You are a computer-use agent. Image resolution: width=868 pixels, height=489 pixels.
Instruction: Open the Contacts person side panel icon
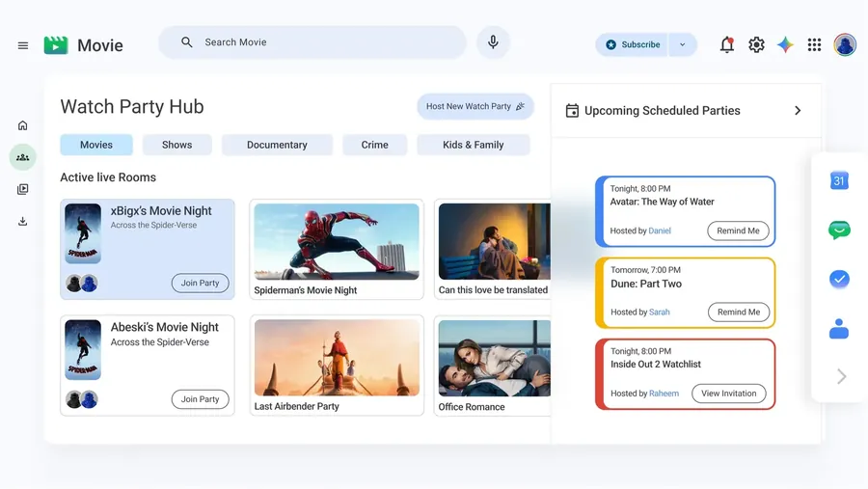coord(839,328)
